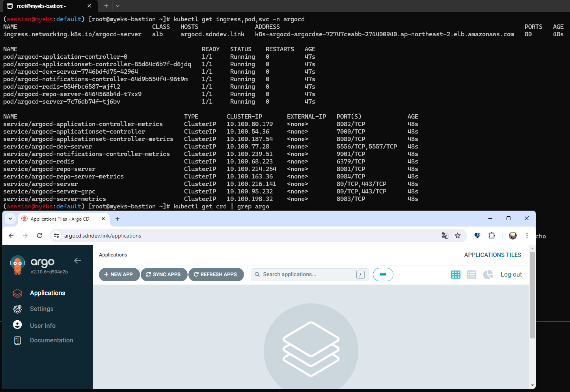
Task: Click the NEW APP button
Action: [x=119, y=275]
